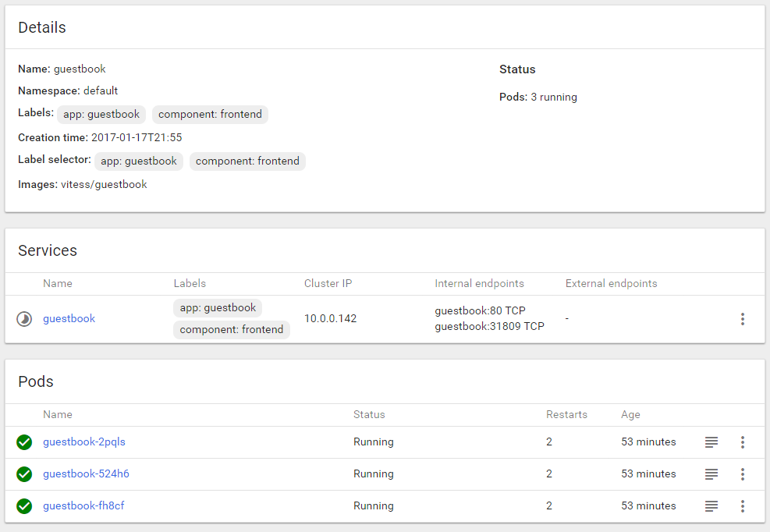Open actions menu for guestbook-2pqls pod
The width and height of the screenshot is (770, 532).
click(x=742, y=442)
